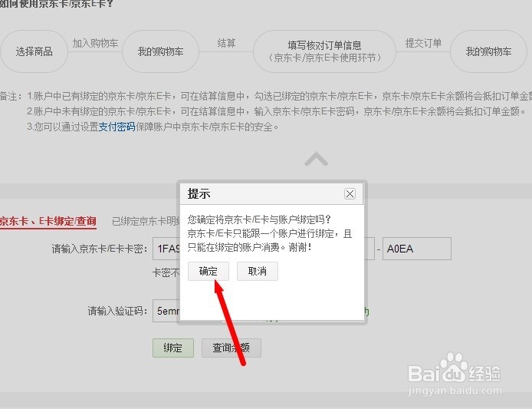The image size is (532, 409).
Task: Click the 我的购物车 step after 提交订单
Action: (488, 51)
